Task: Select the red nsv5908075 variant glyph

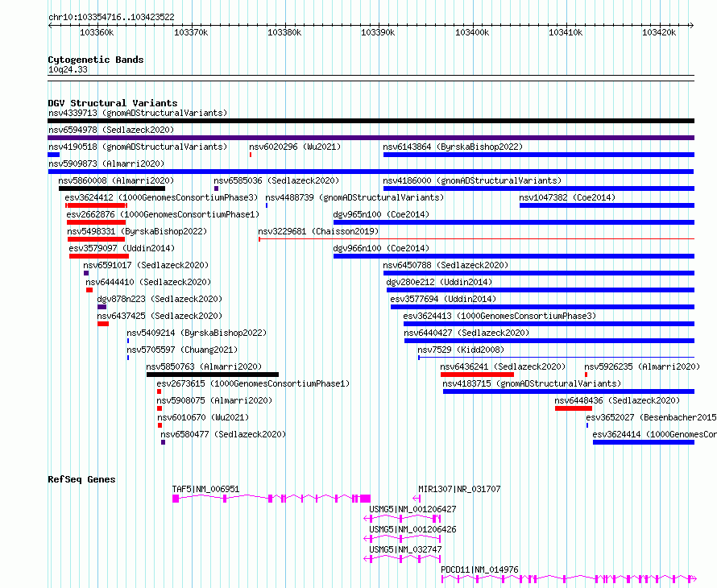Action: (160, 408)
